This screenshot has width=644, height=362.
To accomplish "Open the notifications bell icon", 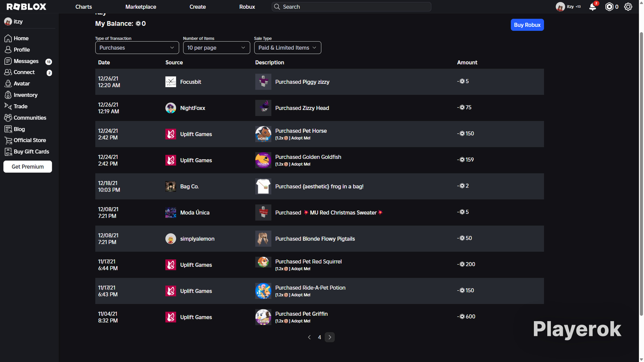I will click(593, 7).
